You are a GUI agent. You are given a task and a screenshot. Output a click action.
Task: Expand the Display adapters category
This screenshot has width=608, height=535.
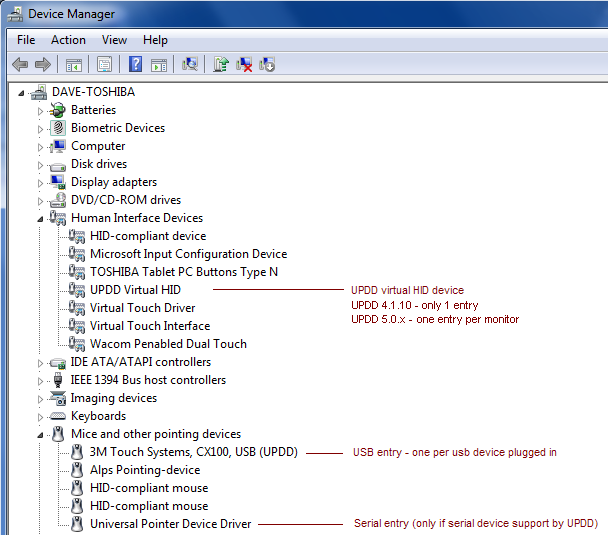[40, 183]
